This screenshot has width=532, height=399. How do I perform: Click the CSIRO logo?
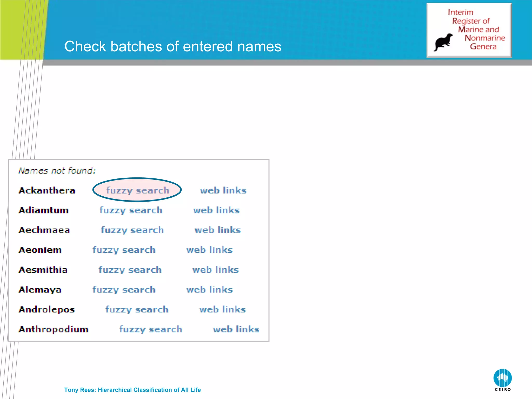pyautogui.click(x=503, y=380)
